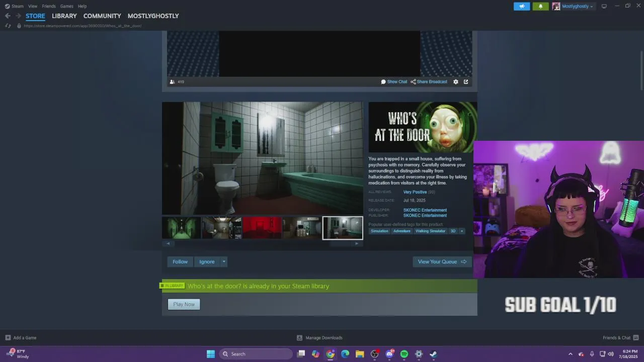The height and width of the screenshot is (362, 644).
Task: Switch to the STORE tab
Action: pyautogui.click(x=35, y=16)
